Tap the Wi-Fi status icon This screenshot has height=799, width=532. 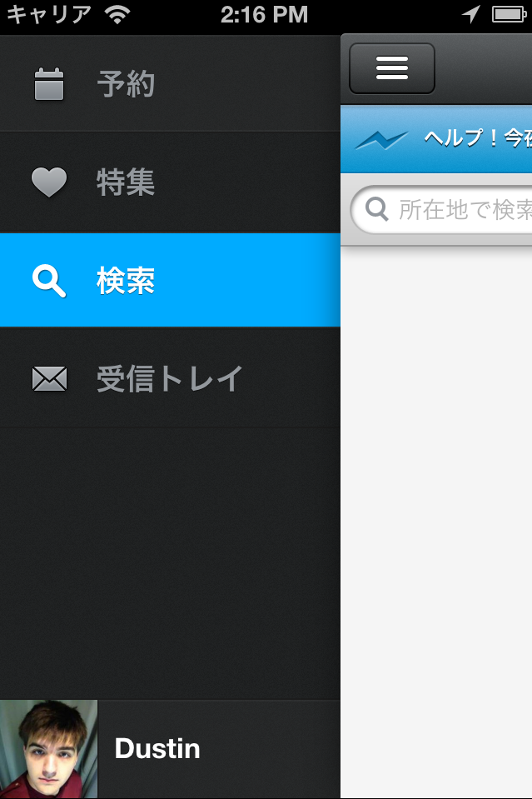(x=117, y=14)
